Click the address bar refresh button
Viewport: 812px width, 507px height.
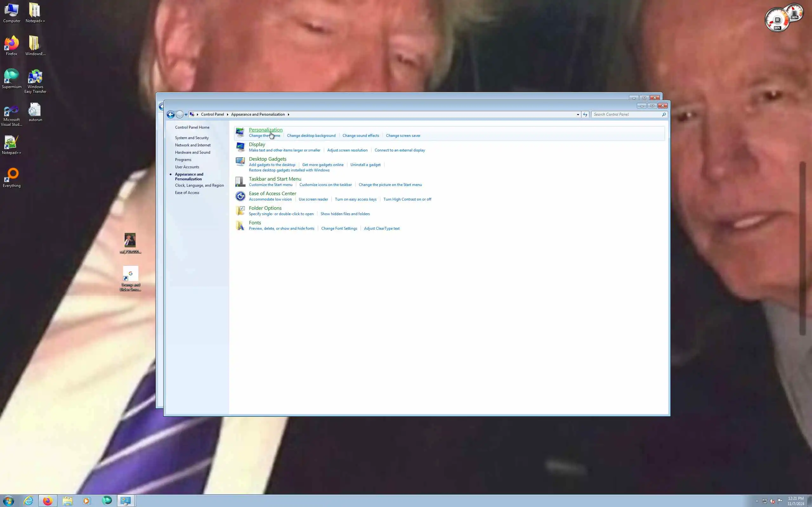coord(585,114)
